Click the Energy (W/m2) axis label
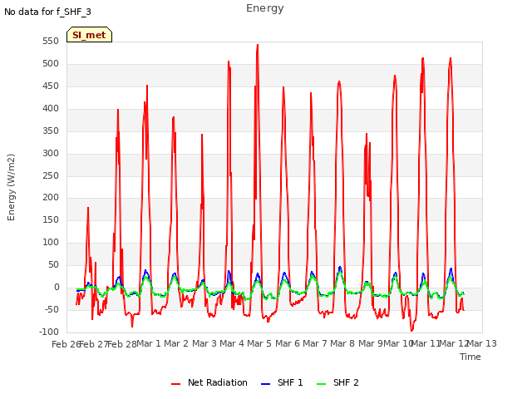This screenshot has height=399, width=532. (x=11, y=187)
